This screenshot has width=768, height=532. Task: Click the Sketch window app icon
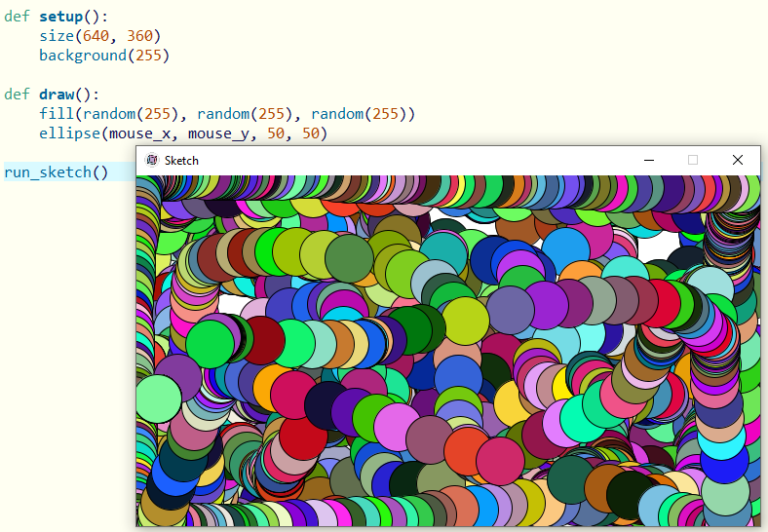[x=151, y=160]
